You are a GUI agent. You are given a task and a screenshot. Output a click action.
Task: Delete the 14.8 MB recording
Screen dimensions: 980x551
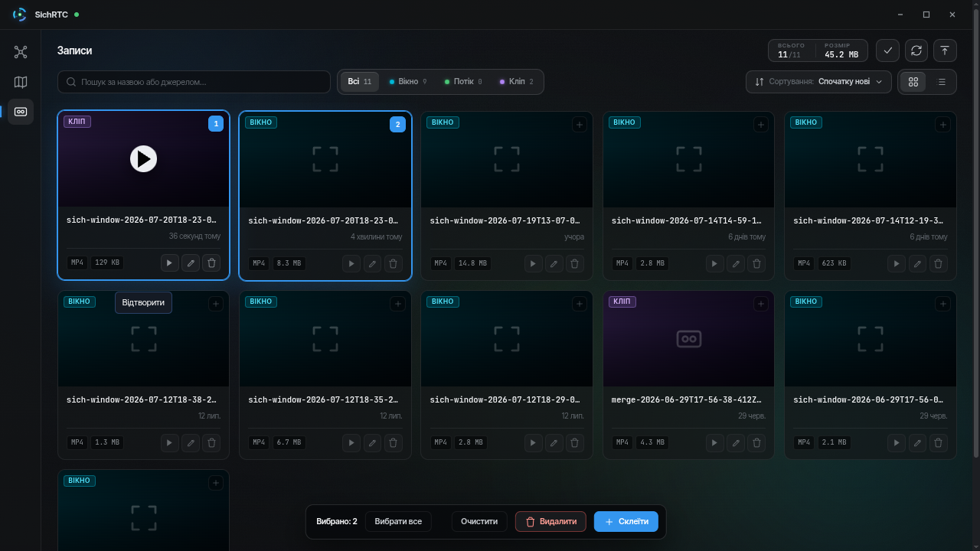(576, 263)
